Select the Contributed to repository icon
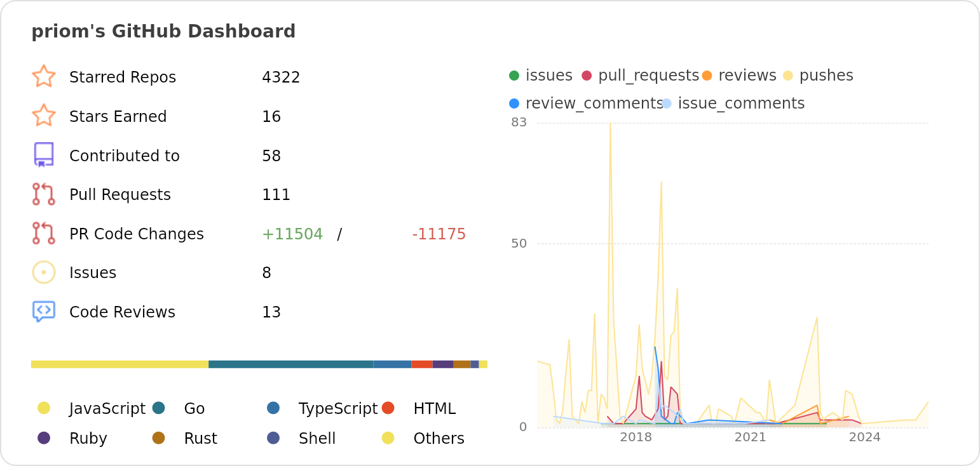Screen dimensions: 980x466 [43, 155]
